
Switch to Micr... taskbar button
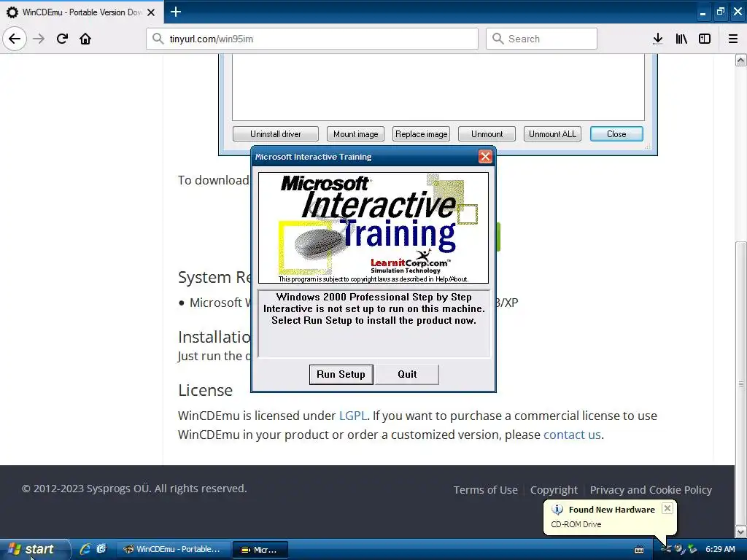pyautogui.click(x=260, y=550)
